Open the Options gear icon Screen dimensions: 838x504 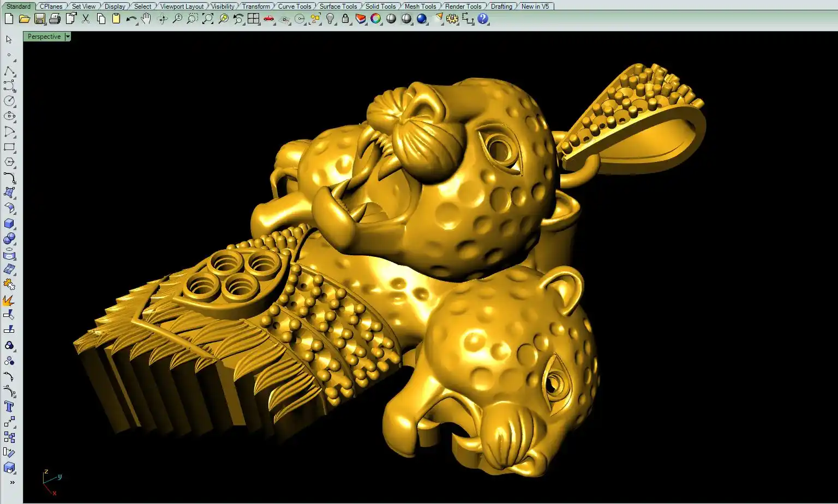click(x=452, y=19)
